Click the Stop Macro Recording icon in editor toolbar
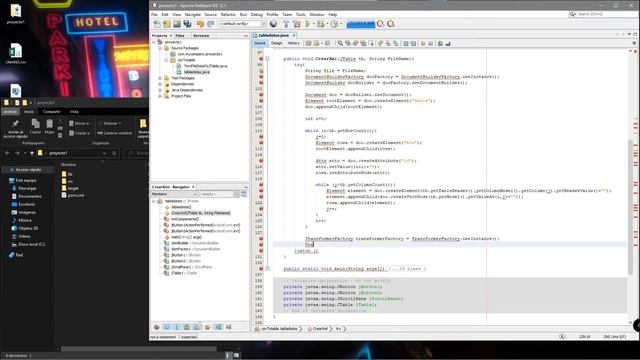Screen dimensions: 640x360 click(x=430, y=43)
